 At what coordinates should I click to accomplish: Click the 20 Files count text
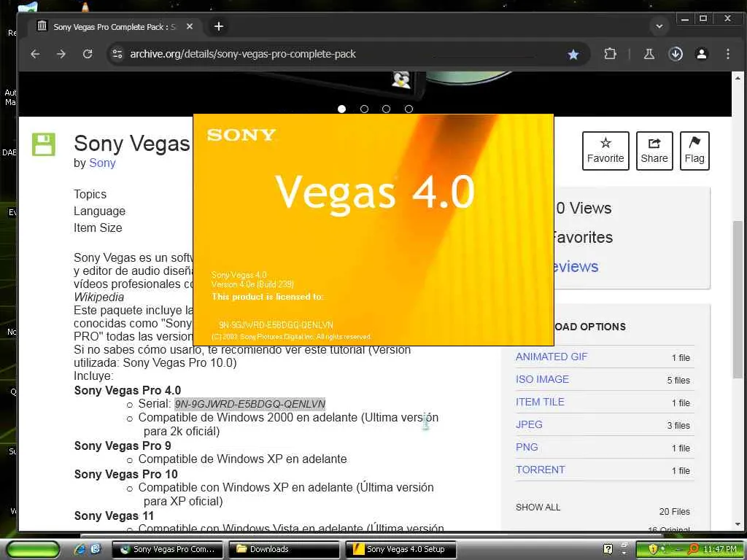[674, 511]
